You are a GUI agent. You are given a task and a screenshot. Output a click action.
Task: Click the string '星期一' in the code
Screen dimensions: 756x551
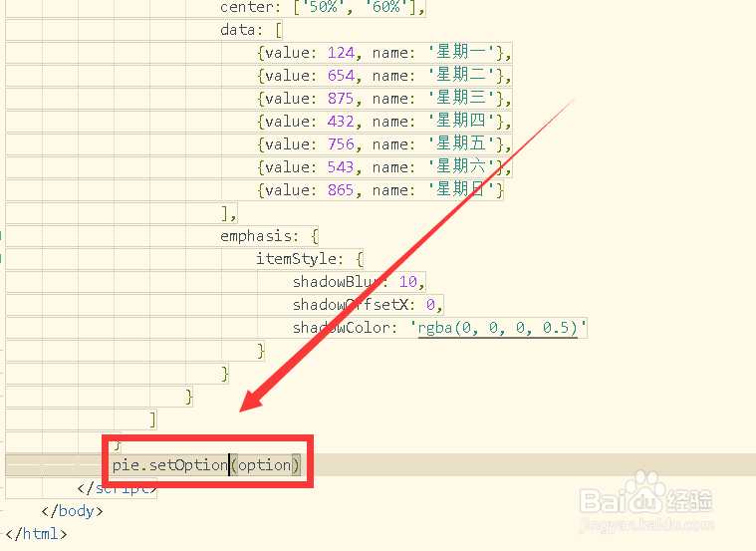pos(461,52)
